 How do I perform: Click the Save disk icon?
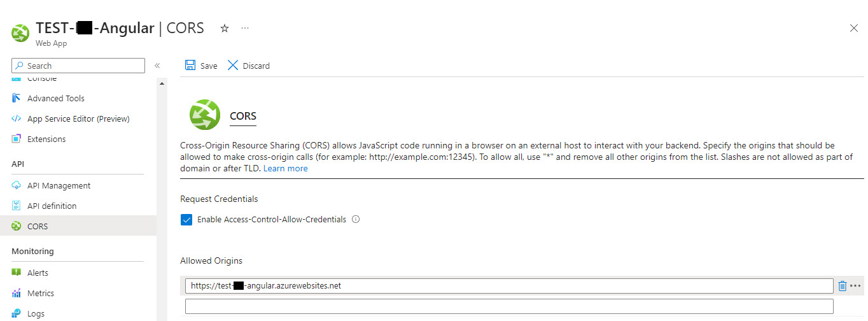click(190, 66)
